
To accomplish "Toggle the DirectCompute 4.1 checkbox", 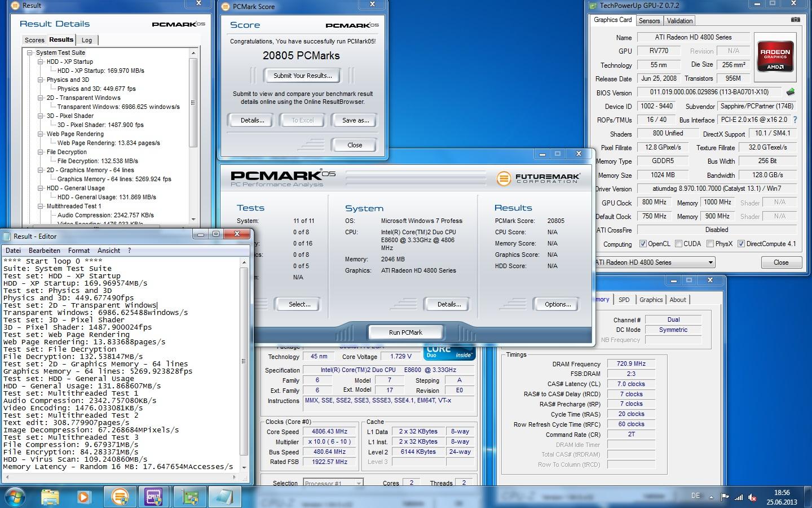I will pyautogui.click(x=741, y=244).
